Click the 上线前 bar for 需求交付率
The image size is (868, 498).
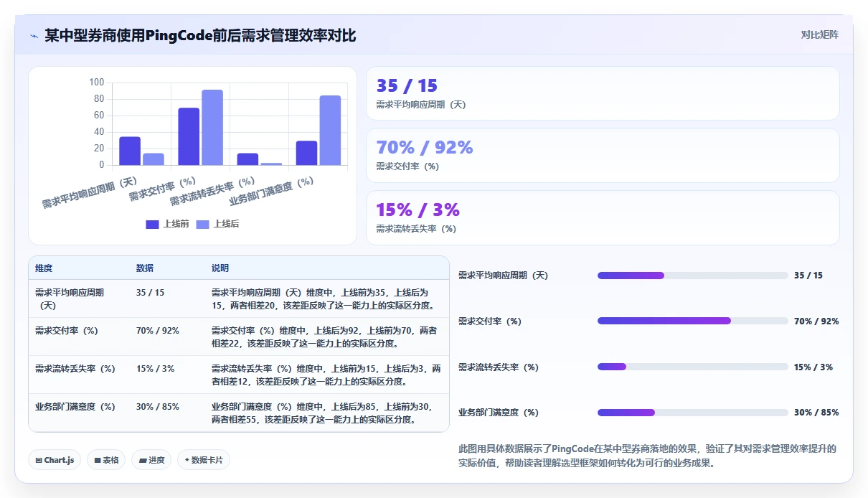[x=189, y=136]
